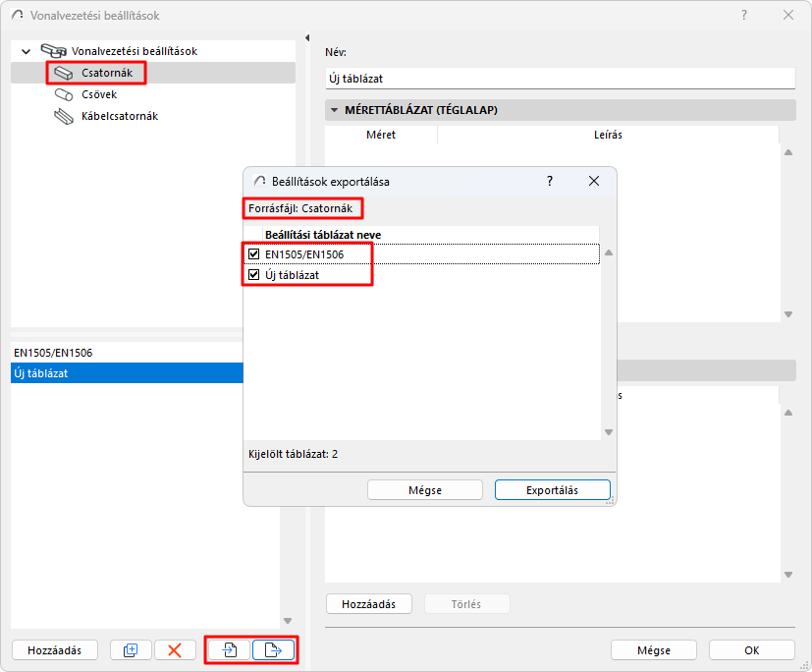Click the export settings icon button
The width and height of the screenshot is (812, 672).
(273, 649)
